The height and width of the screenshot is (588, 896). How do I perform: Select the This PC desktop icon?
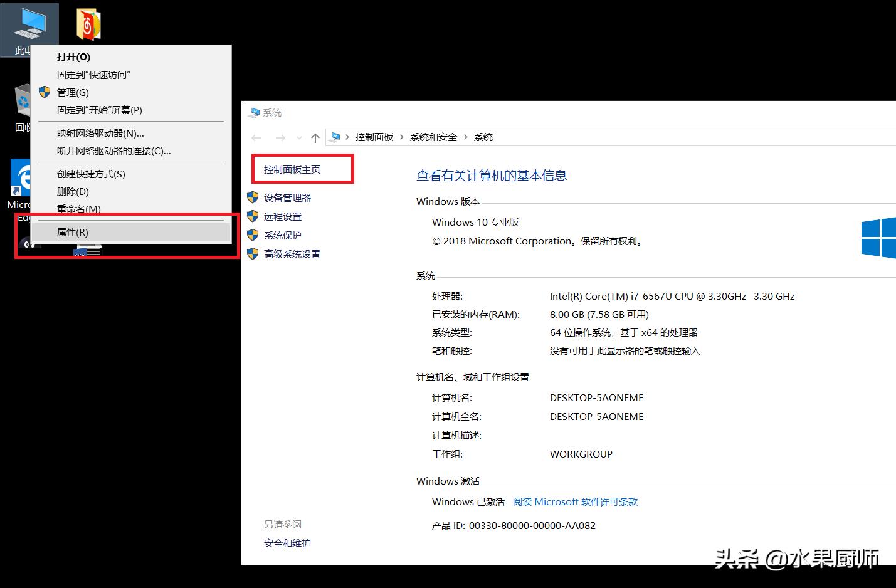29,29
